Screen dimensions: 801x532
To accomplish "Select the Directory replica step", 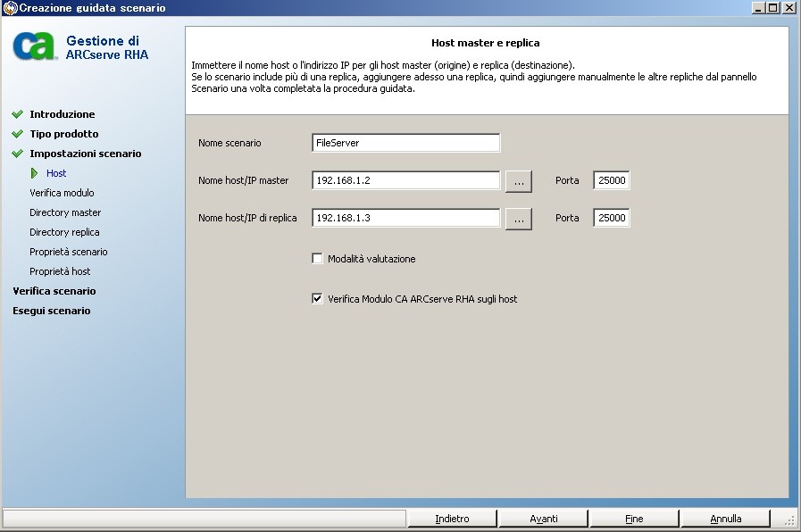I will (x=64, y=232).
